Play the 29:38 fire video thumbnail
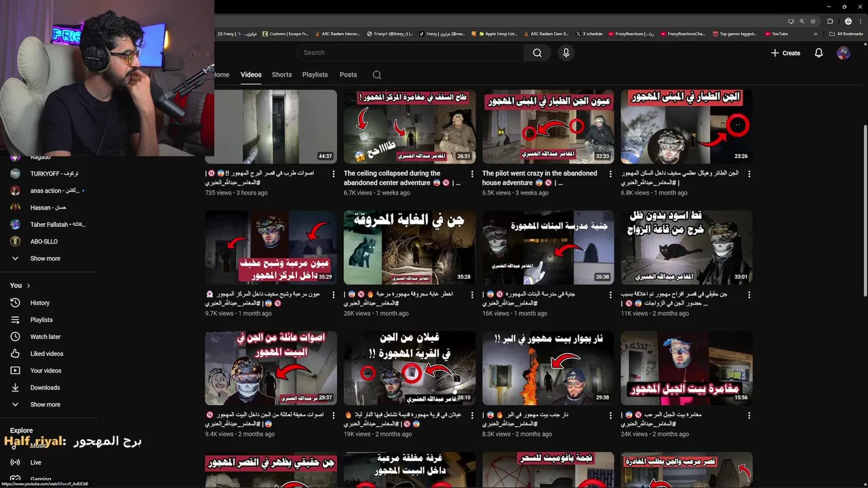This screenshot has height=488, width=868. point(548,368)
